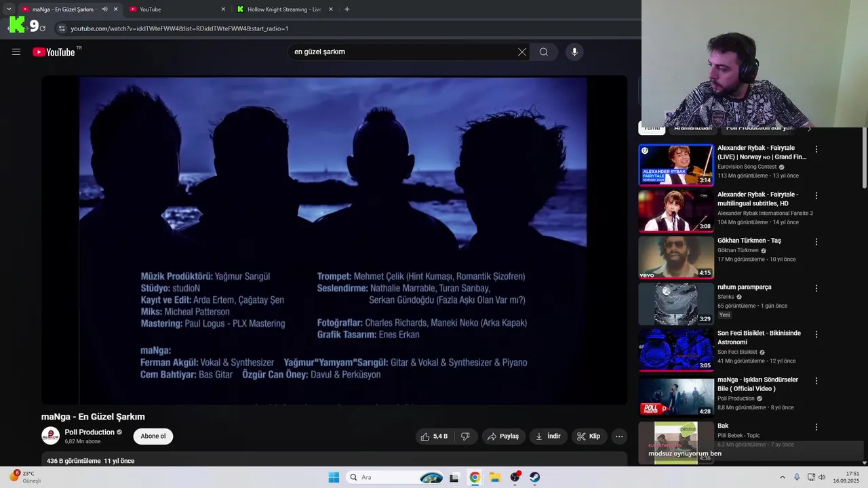Click the Son Feci Bisiklet channel name
The width and height of the screenshot is (868, 488).
coord(737,352)
